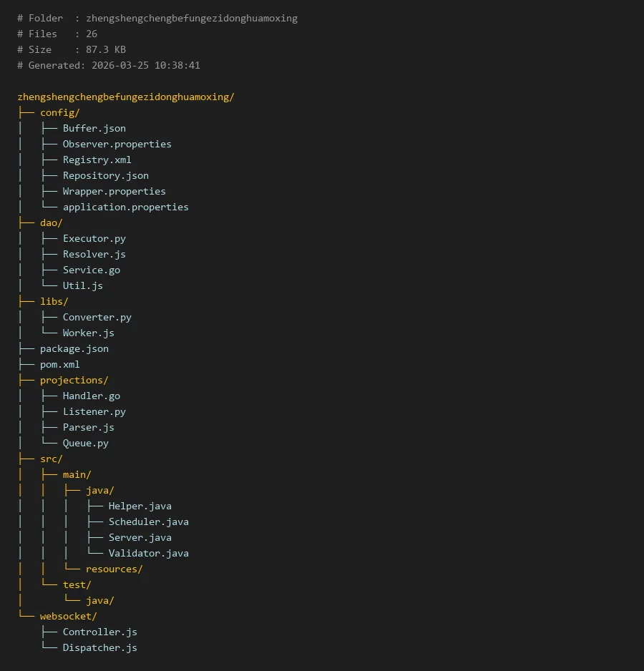
Task: Expand the projections/ folder
Action: click(74, 380)
